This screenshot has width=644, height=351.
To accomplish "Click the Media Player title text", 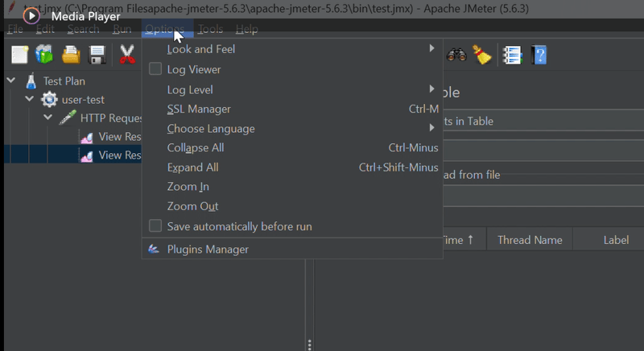I will (86, 16).
